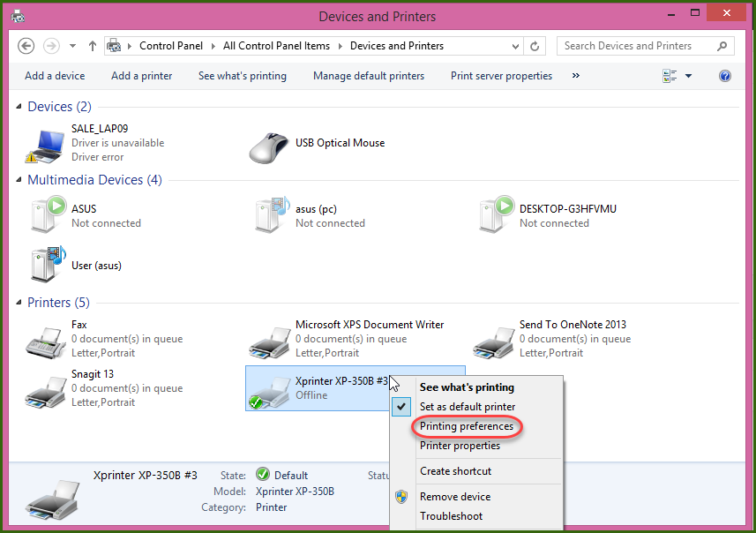Open the recent locations dropdown arrow
This screenshot has height=533, width=756.
73,46
